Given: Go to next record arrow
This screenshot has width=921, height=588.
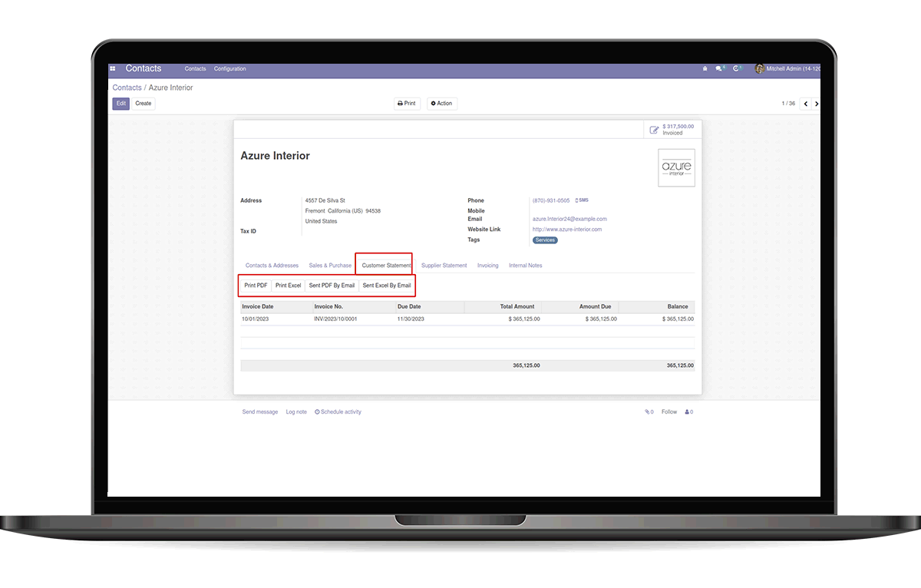Looking at the screenshot, I should pos(817,104).
